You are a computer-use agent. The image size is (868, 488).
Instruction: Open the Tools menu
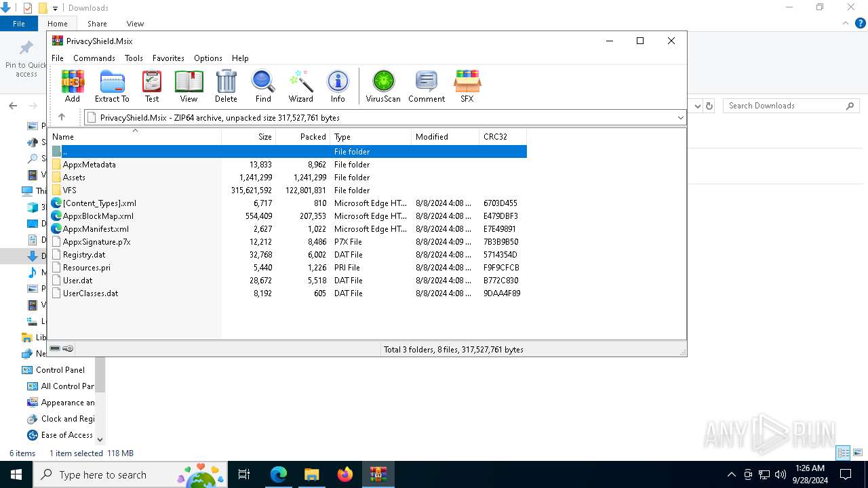[134, 58]
